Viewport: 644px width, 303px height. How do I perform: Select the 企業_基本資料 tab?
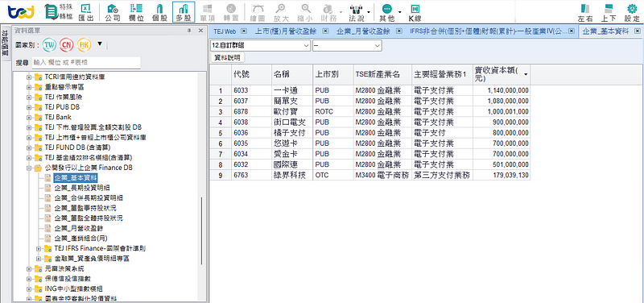pyautogui.click(x=606, y=31)
